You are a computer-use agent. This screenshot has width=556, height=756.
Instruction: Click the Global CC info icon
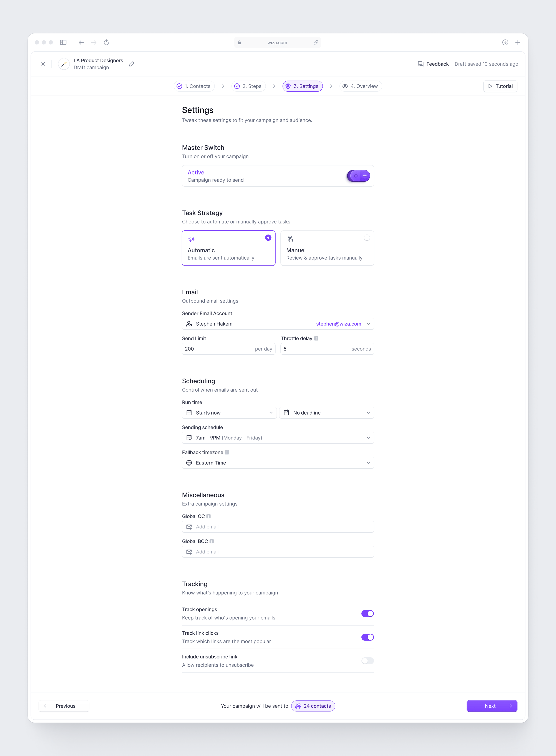208,516
